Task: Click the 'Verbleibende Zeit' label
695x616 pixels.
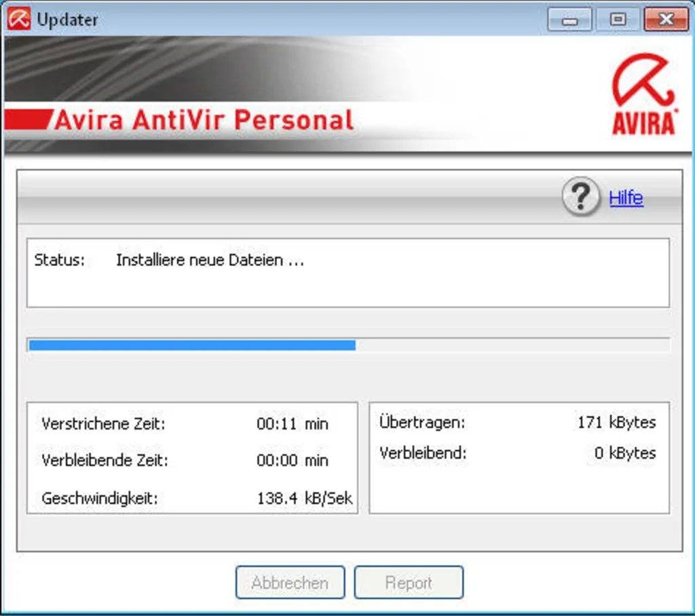Action: pyautogui.click(x=105, y=461)
